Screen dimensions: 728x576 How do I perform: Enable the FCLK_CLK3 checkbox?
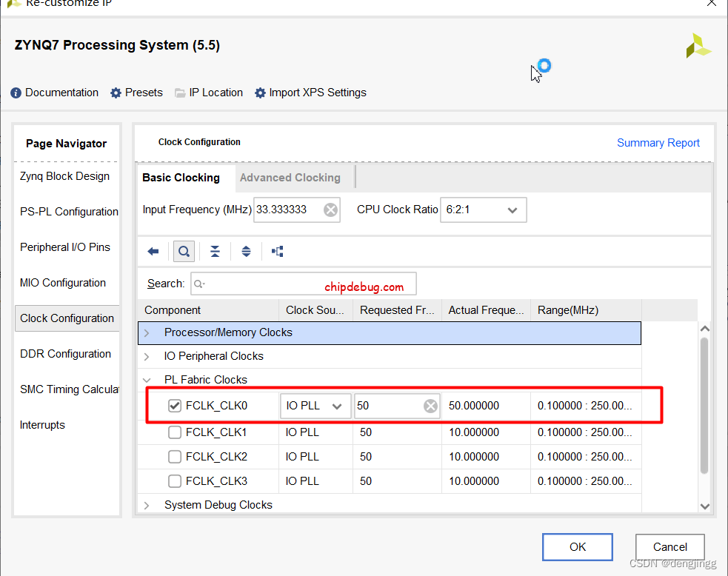click(x=175, y=481)
